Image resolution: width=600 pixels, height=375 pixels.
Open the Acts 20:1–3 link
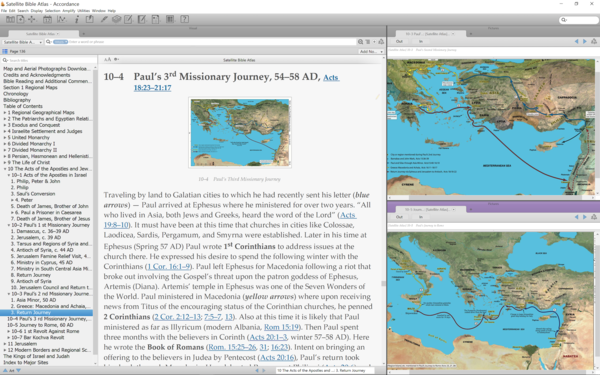click(268, 337)
